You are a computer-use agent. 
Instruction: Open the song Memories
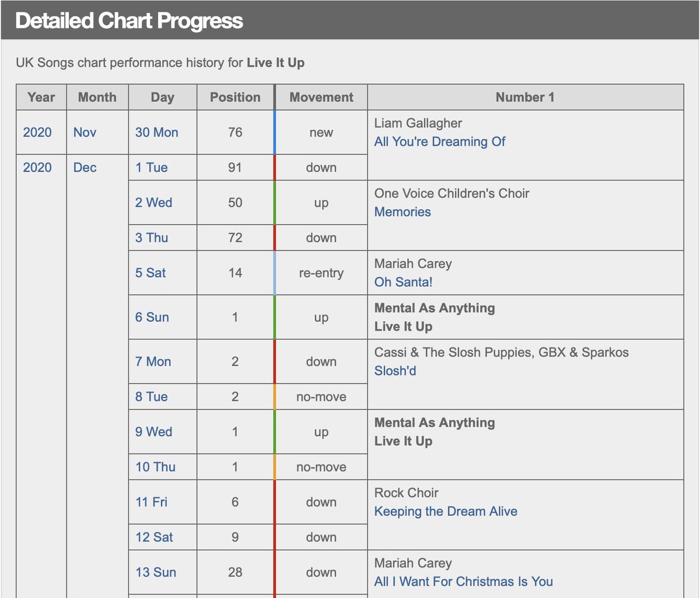point(402,212)
